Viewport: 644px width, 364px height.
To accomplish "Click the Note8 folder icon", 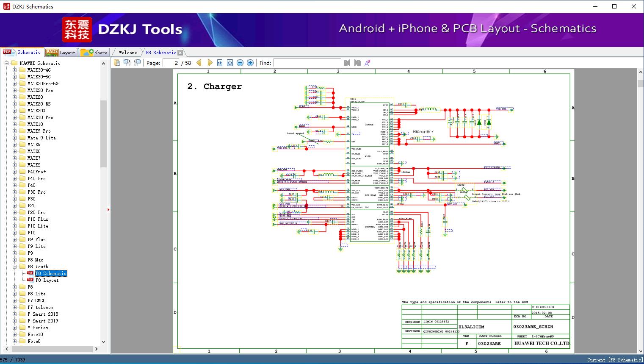I will pos(22,341).
